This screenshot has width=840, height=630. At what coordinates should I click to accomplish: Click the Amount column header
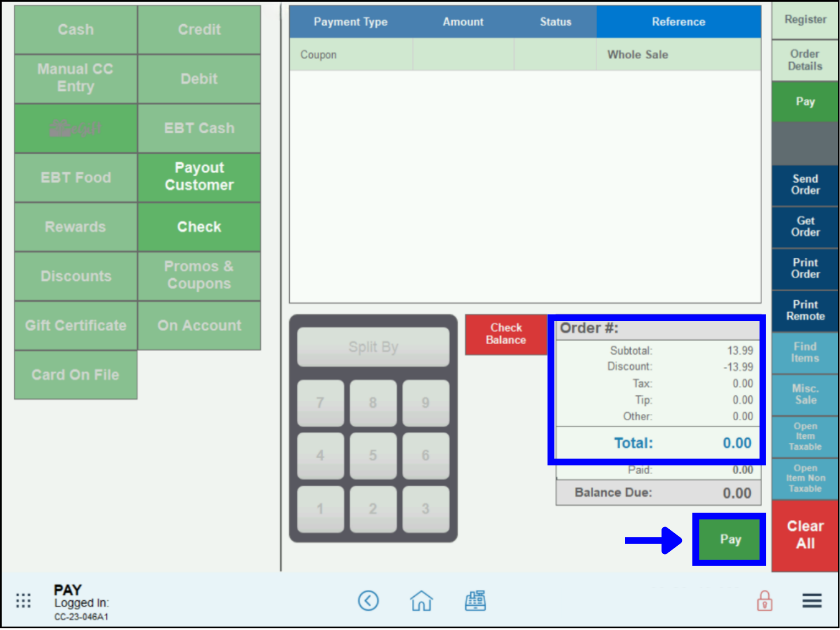tap(463, 22)
